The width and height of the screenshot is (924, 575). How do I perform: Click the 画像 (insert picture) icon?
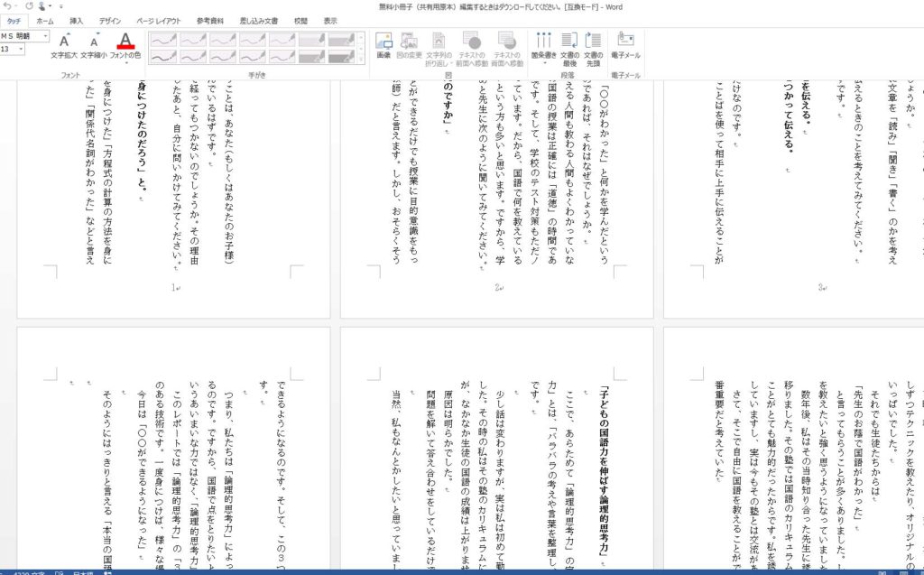[x=383, y=42]
